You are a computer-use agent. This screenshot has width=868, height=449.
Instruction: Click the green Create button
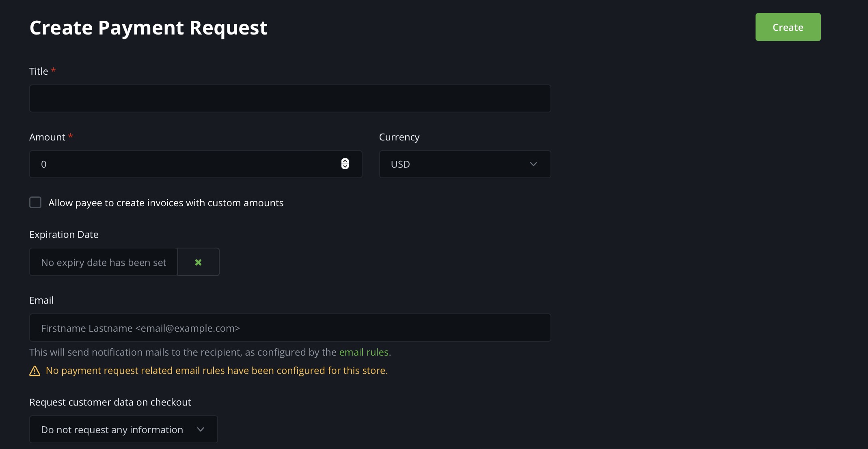pos(788,27)
